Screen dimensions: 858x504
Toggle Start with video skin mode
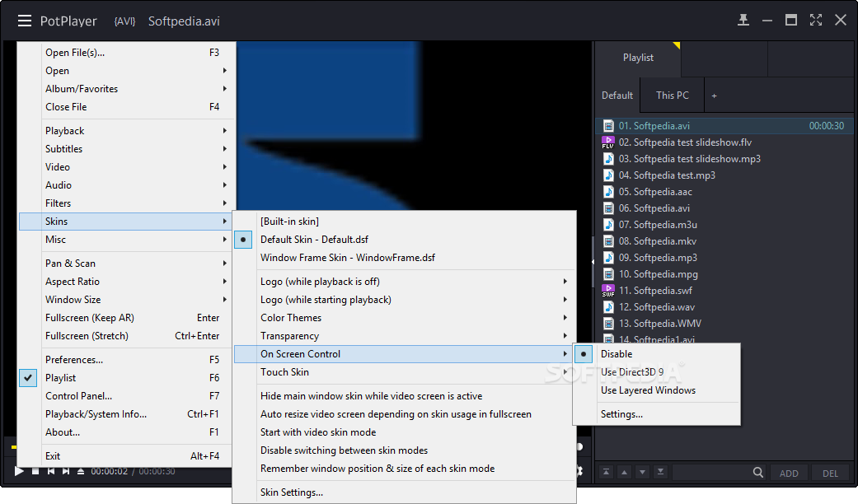pyautogui.click(x=405, y=432)
